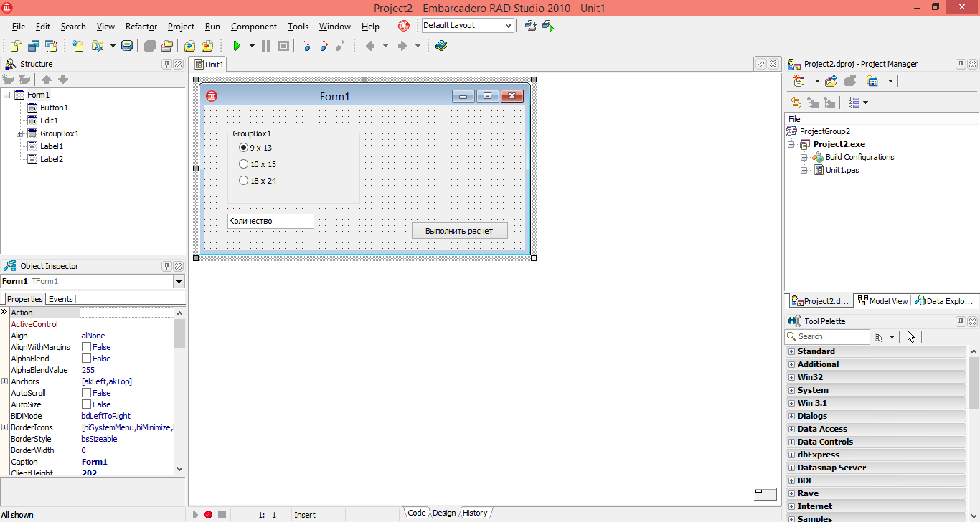The width and height of the screenshot is (980, 522).
Task: Click the Caption property value Form1
Action: click(95, 462)
